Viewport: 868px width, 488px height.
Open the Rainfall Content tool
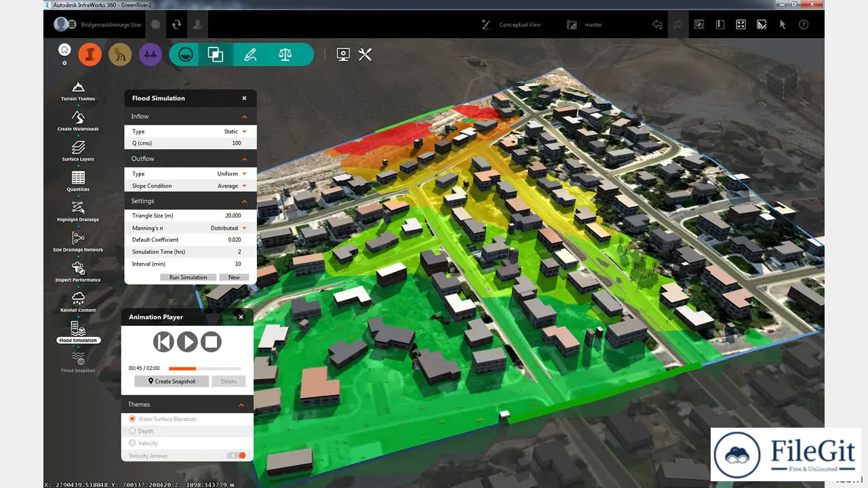tap(78, 302)
